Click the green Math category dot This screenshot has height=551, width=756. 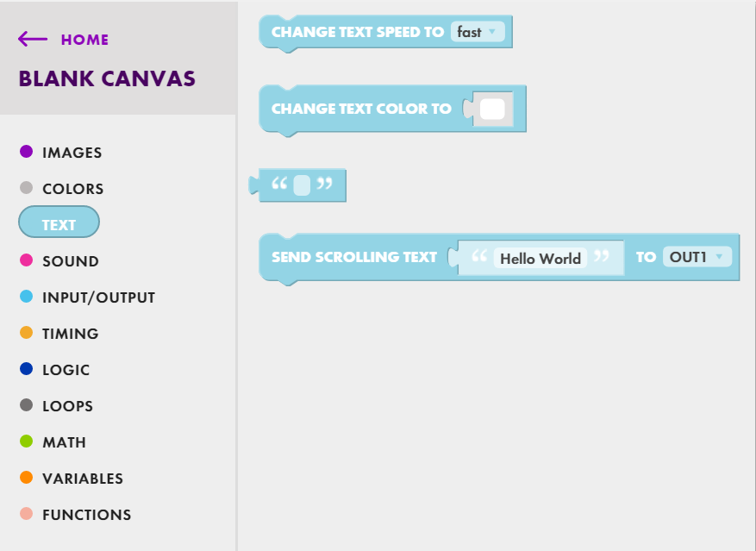(26, 441)
